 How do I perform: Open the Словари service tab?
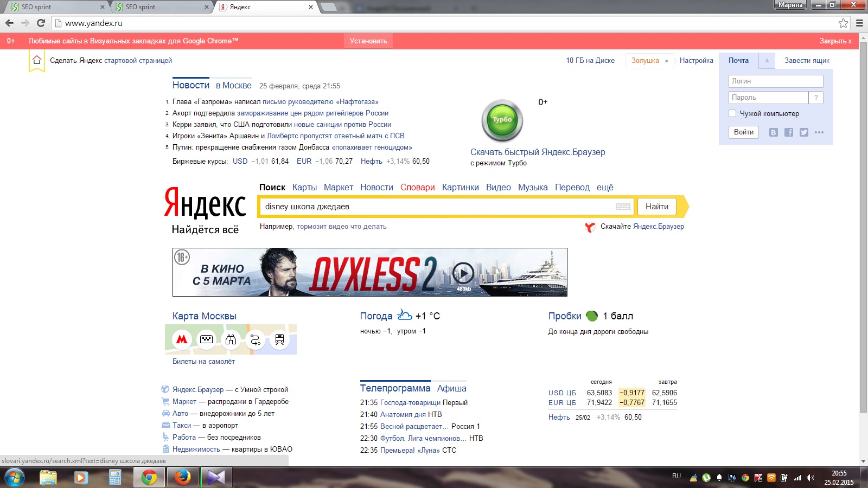pos(418,187)
